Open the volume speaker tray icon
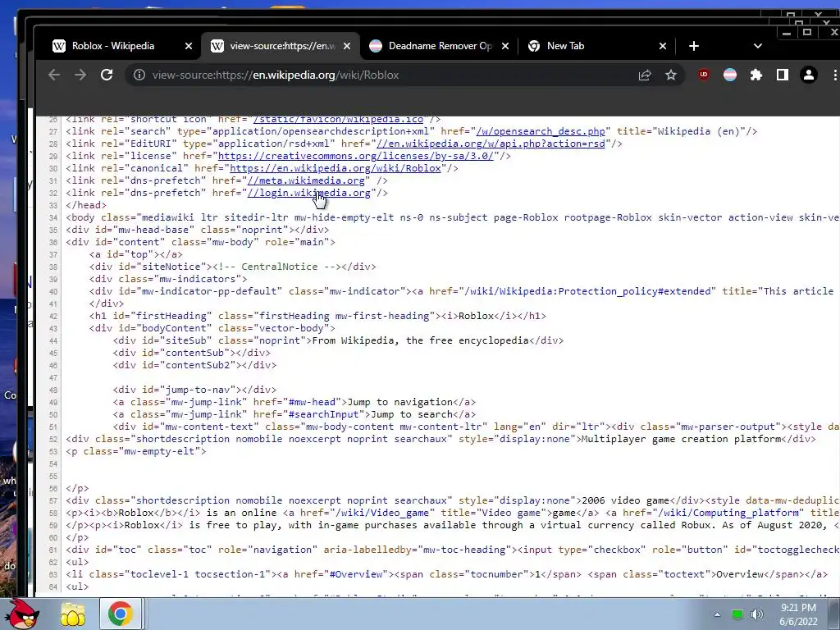The image size is (840, 630). 757,614
